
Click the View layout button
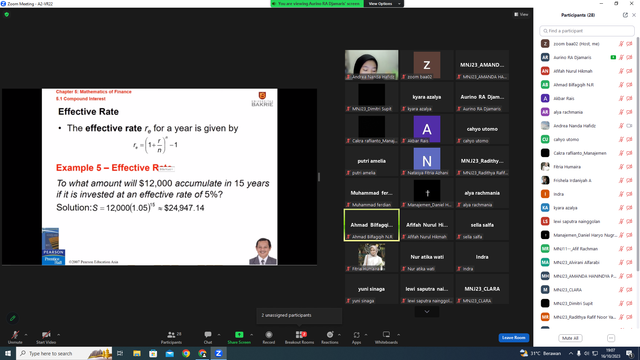pos(521,14)
